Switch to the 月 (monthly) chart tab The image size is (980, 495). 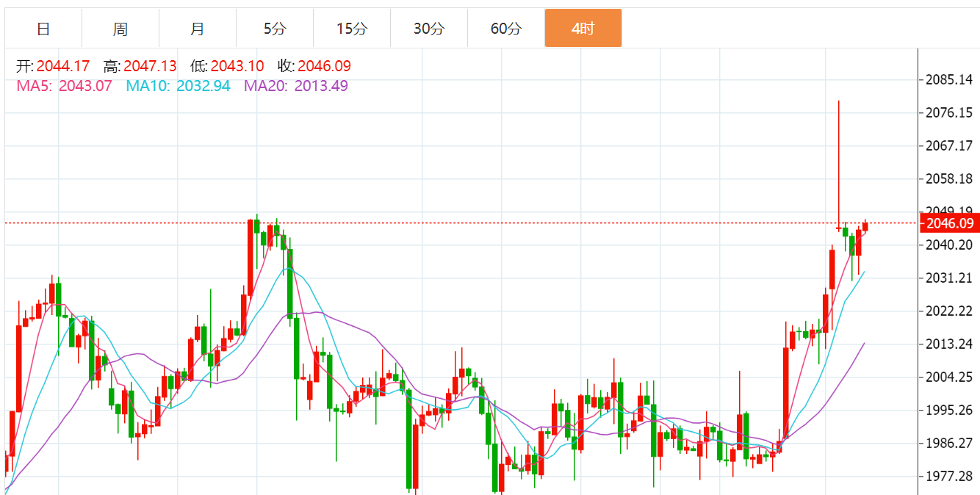pos(198,29)
